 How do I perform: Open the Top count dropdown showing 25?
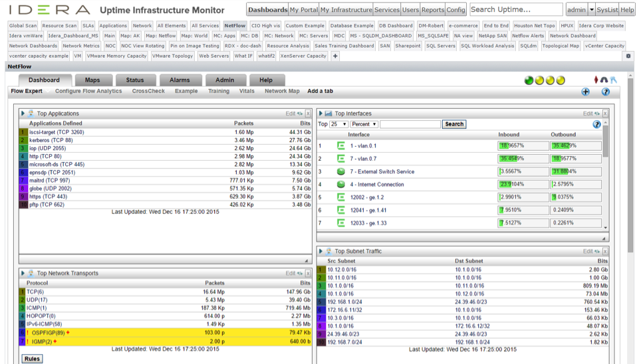pyautogui.click(x=339, y=124)
